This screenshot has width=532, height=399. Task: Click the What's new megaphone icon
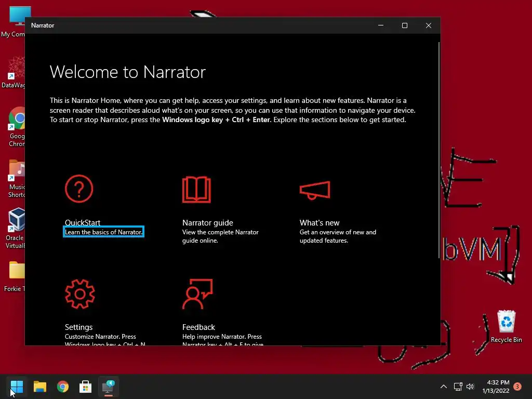point(314,190)
